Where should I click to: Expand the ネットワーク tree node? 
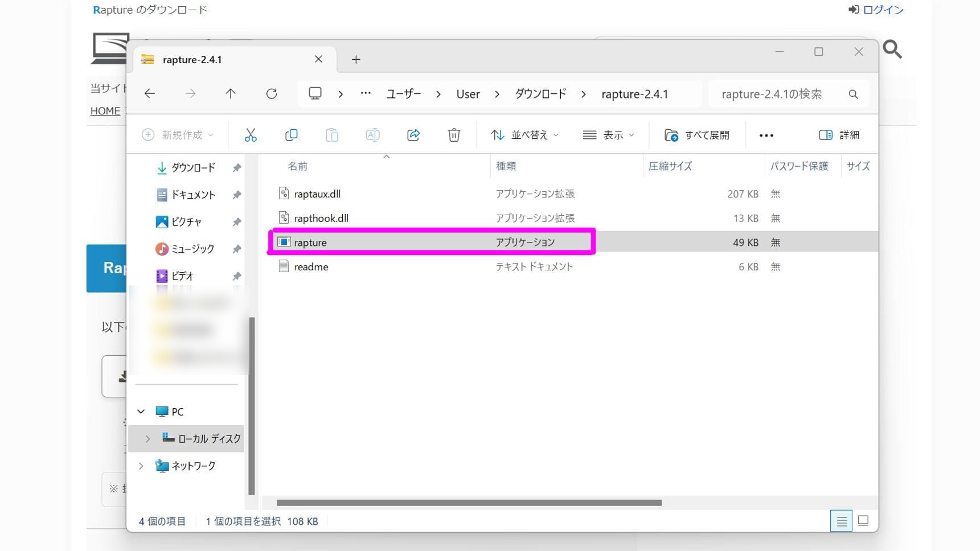point(141,466)
